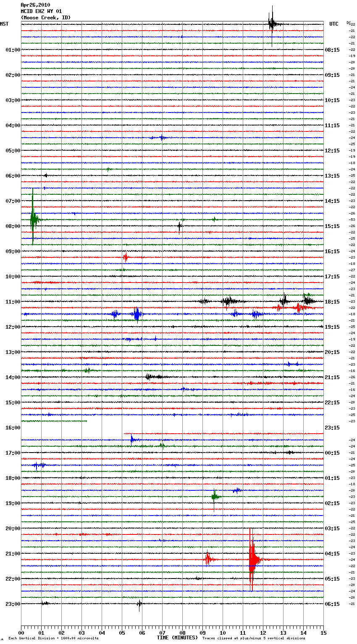Click the 18:15 UTC time label
Screen dimensions: 357x644
(332, 302)
